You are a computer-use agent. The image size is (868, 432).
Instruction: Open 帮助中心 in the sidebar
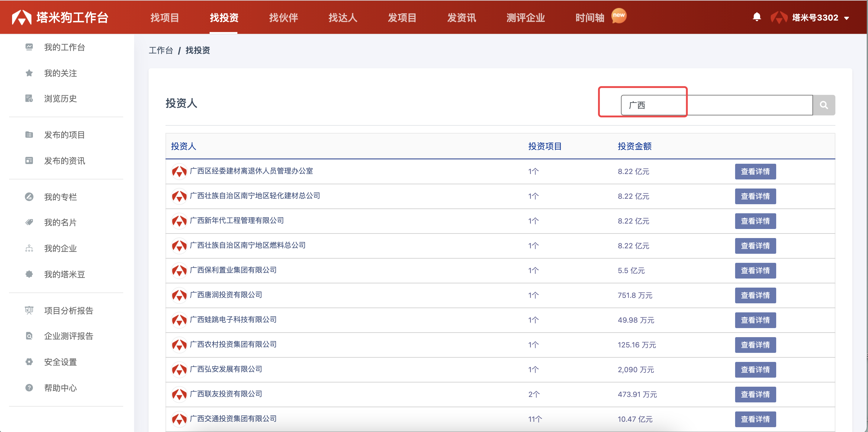click(61, 388)
